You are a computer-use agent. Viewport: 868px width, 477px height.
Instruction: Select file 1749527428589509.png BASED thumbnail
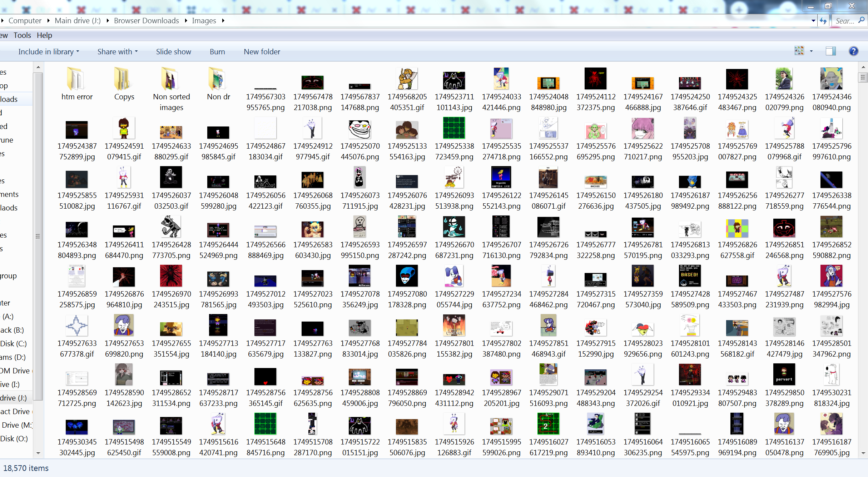coord(690,276)
